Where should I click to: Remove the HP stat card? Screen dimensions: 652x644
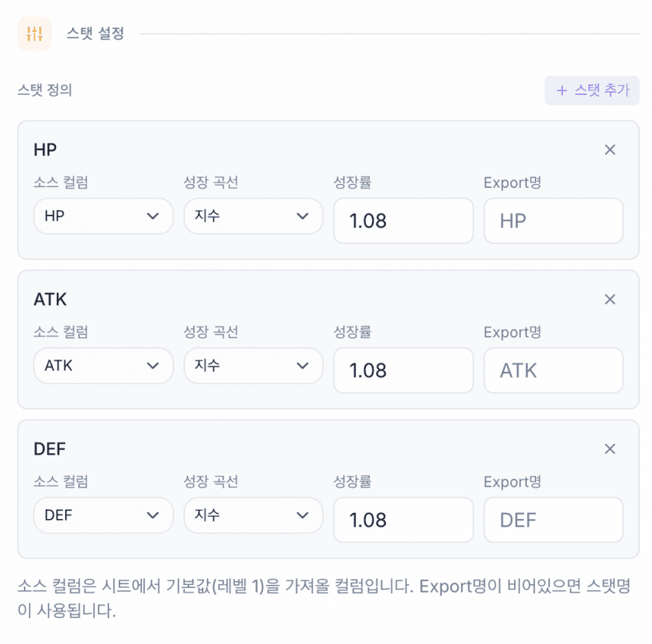tap(610, 150)
